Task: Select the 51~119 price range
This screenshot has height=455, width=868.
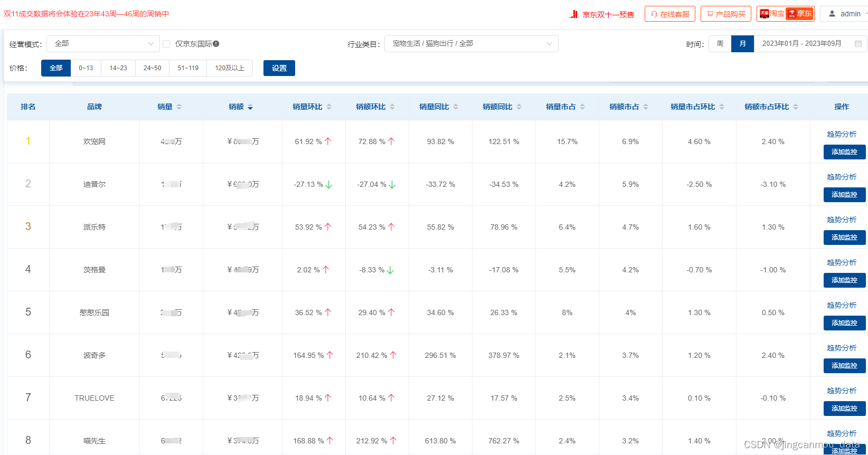Action: 188,68
